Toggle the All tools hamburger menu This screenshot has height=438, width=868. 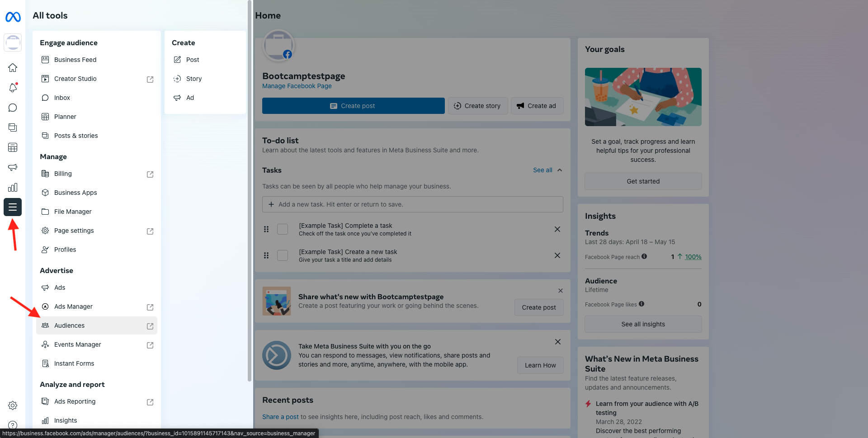tap(13, 207)
